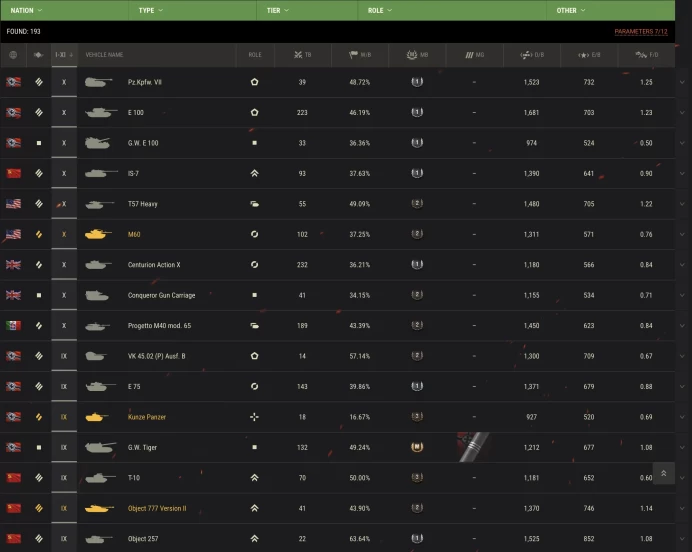Select the Centurion Action X name
Image resolution: width=692 pixels, height=552 pixels.
click(x=154, y=265)
